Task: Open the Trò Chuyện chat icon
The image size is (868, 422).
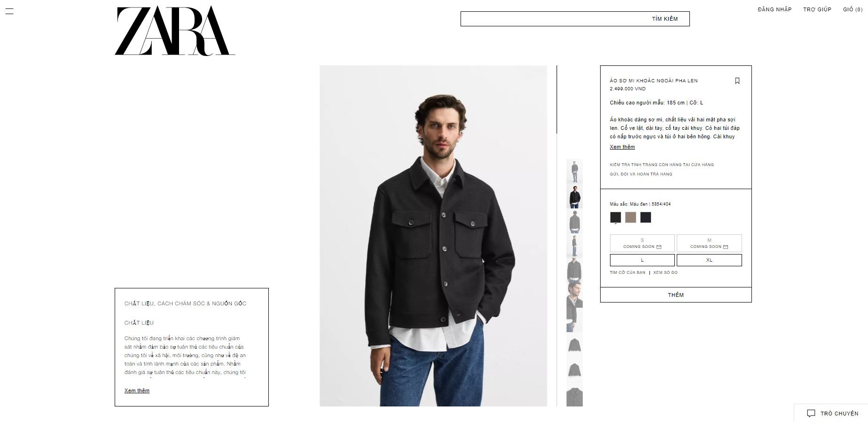Action: coord(811,413)
